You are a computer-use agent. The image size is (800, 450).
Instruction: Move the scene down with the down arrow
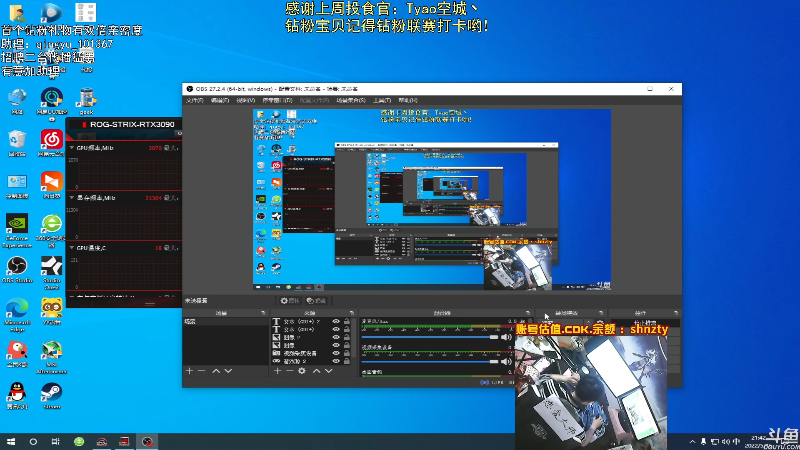[x=228, y=371]
